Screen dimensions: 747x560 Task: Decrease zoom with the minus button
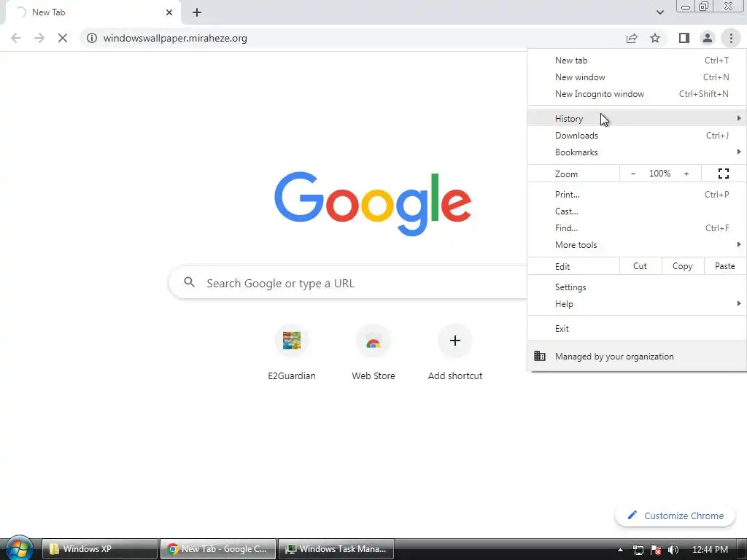tap(632, 174)
